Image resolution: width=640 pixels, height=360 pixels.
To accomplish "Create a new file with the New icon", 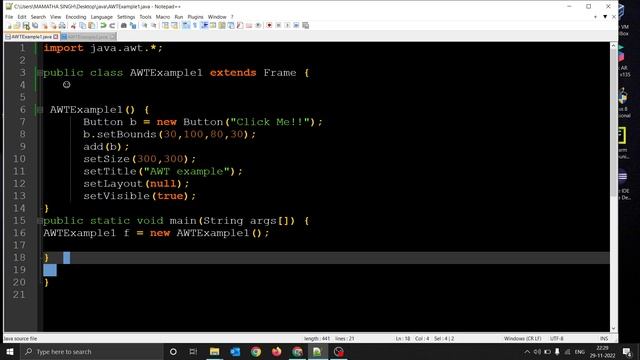I will coord(9,25).
